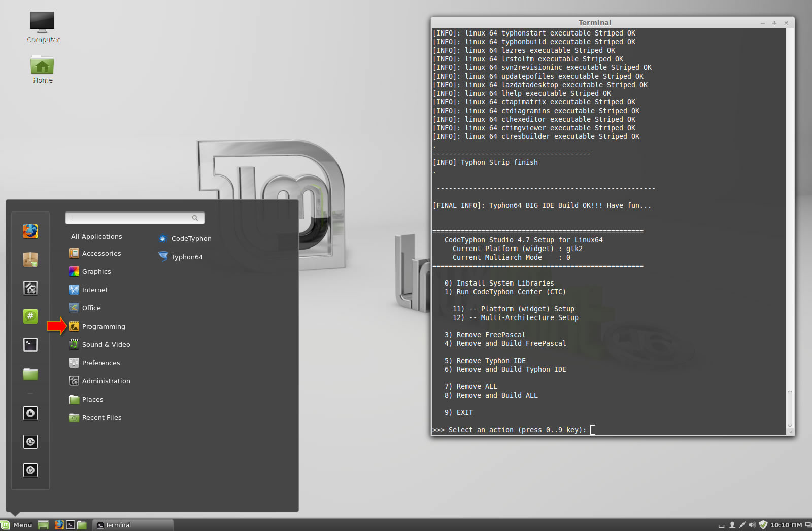Image resolution: width=812 pixels, height=531 pixels.
Task: Click '11) -- Platform (widget) Setup' text
Action: 513,309
